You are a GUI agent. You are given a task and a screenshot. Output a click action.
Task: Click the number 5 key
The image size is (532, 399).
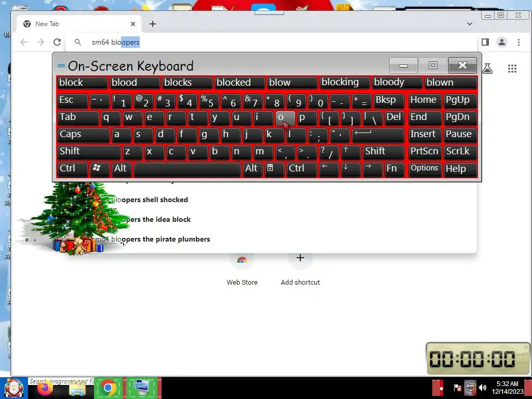(209, 100)
